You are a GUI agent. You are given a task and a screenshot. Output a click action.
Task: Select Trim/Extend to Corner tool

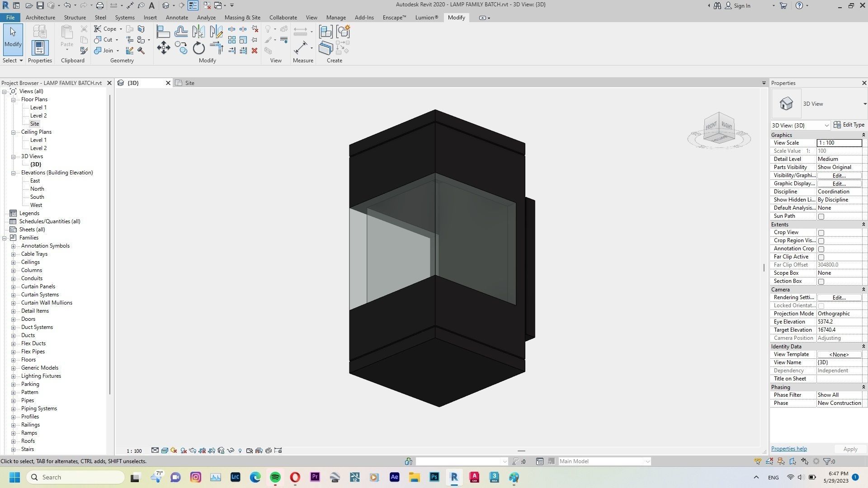[x=216, y=48]
